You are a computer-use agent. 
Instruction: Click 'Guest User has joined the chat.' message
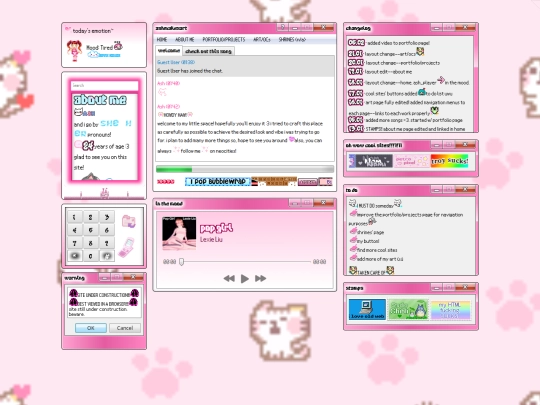(190, 71)
